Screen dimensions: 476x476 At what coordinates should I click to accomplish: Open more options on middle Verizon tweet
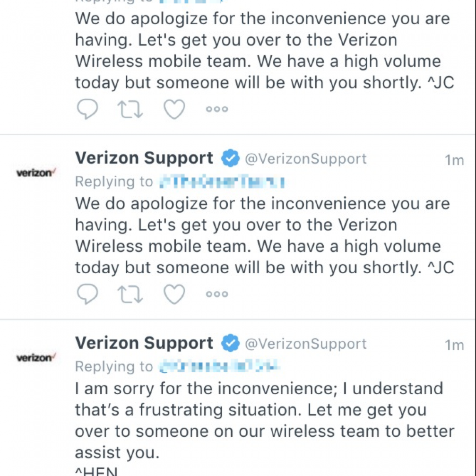click(x=217, y=294)
